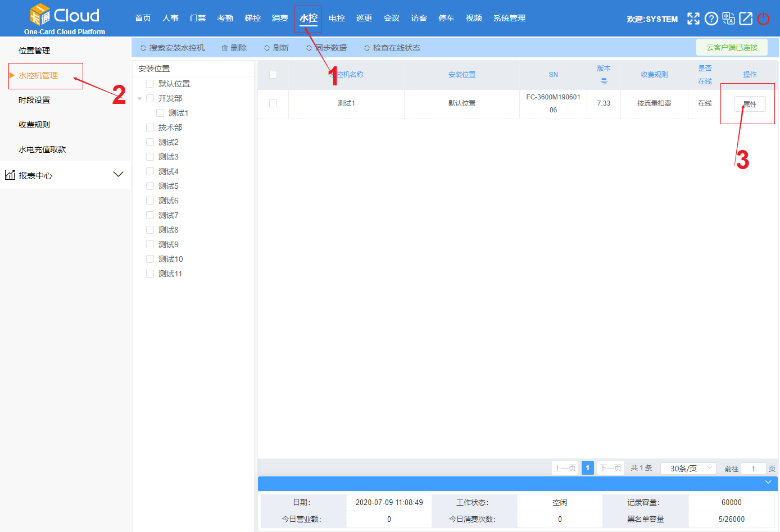Click 搜索安装水控机 in toolbar

173,48
